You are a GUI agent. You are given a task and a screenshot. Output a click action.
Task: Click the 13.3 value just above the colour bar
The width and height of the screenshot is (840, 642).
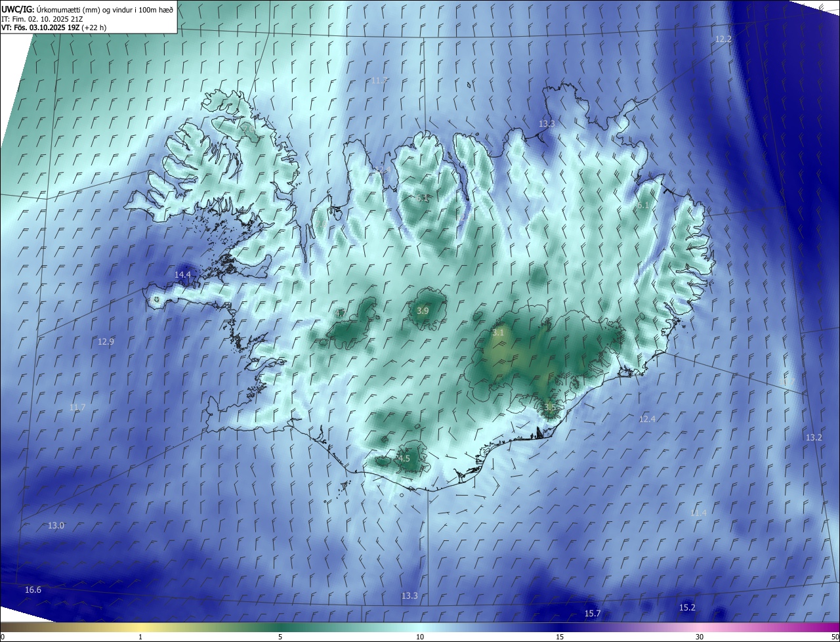pyautogui.click(x=409, y=595)
